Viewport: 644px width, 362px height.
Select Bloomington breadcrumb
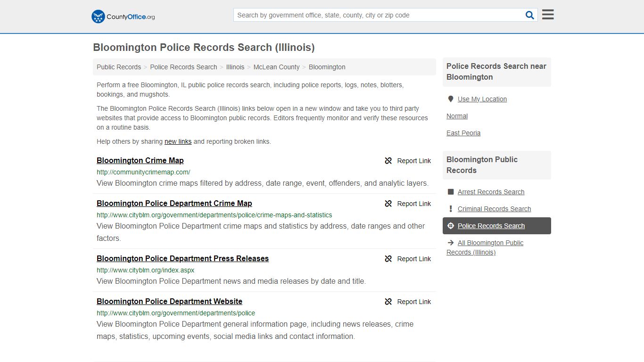(x=327, y=67)
